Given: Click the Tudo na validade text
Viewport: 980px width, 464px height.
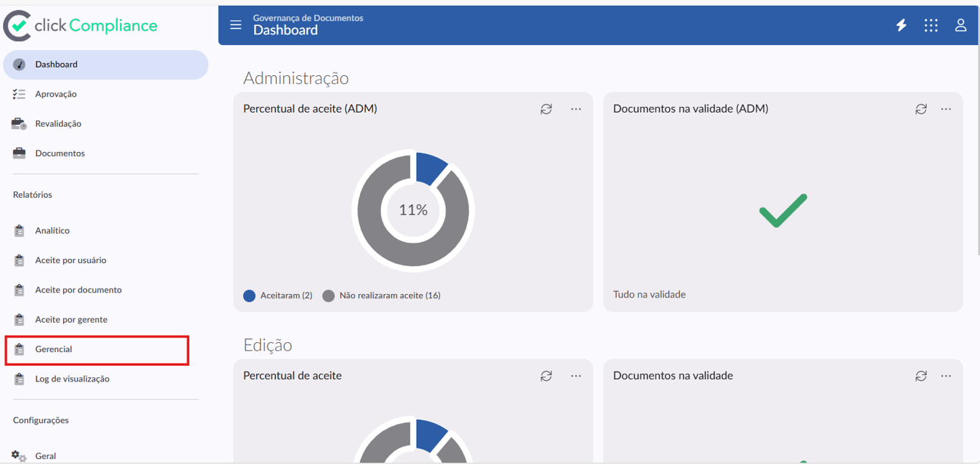Looking at the screenshot, I should click(649, 294).
